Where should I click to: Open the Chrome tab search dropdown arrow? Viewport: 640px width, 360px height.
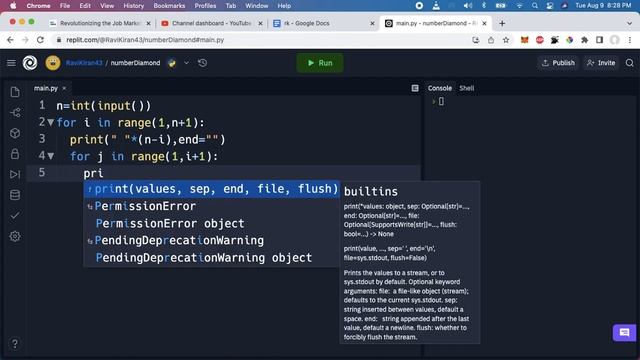pyautogui.click(x=629, y=23)
